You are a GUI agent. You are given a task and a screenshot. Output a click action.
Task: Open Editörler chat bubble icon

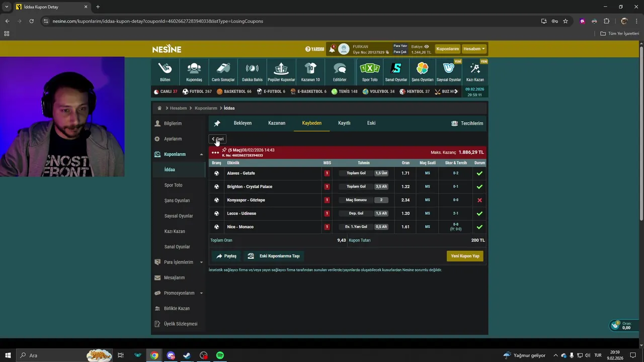[340, 68]
